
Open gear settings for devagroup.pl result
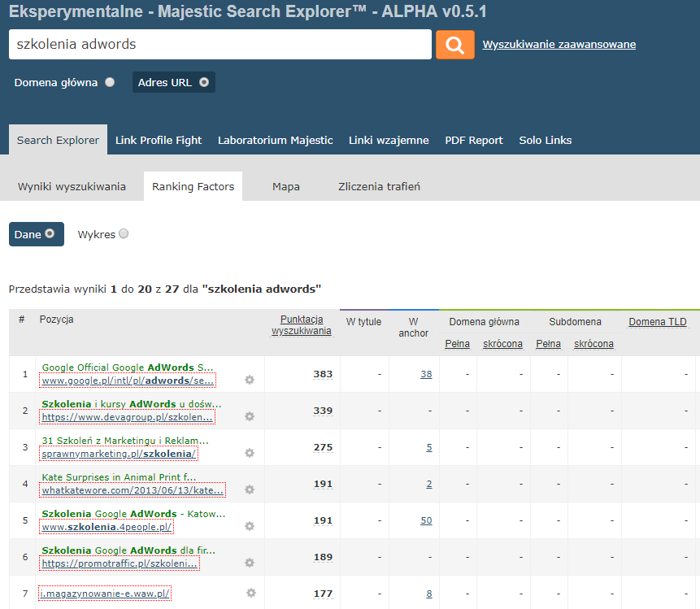[250, 416]
